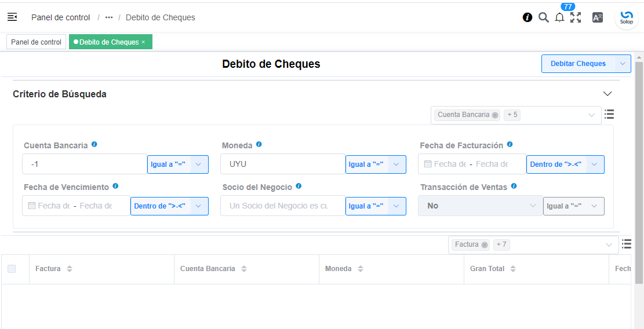Open list options icon beside Cuenta Bancaria filter
The height and width of the screenshot is (329, 644).
click(x=609, y=114)
